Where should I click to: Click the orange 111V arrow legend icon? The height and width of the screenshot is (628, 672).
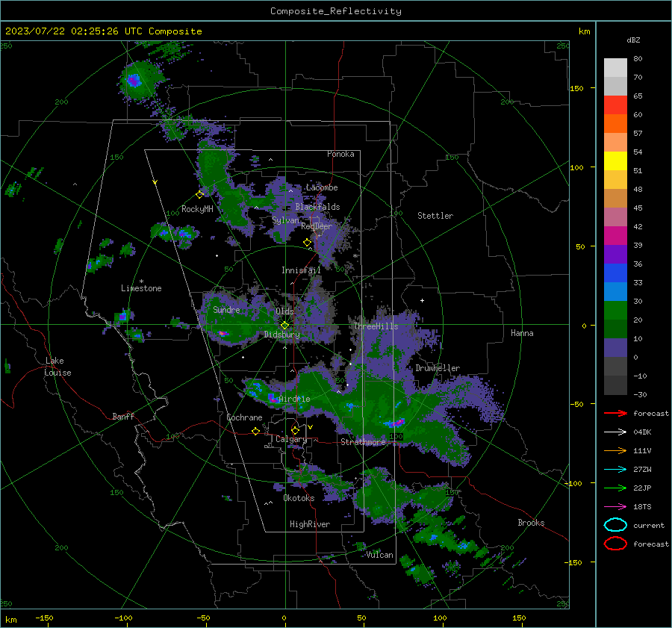[x=615, y=450]
